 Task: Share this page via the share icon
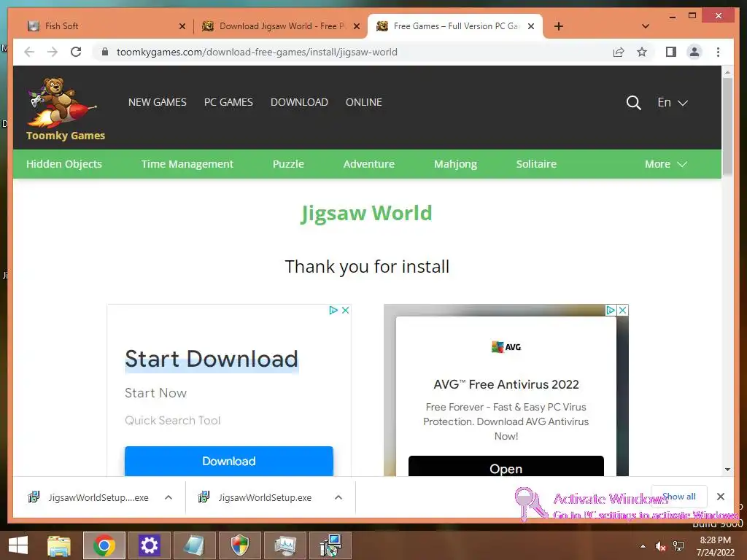[x=619, y=52]
